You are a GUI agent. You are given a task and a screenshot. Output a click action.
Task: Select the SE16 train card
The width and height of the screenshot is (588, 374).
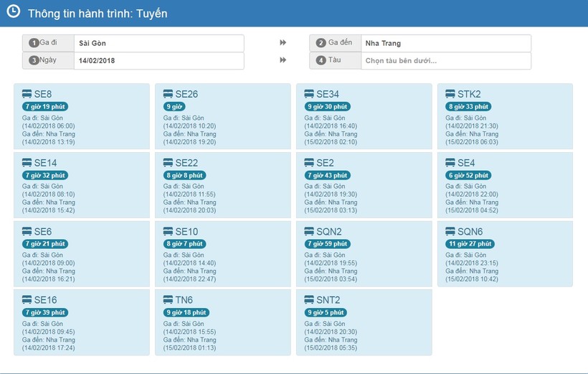81,322
